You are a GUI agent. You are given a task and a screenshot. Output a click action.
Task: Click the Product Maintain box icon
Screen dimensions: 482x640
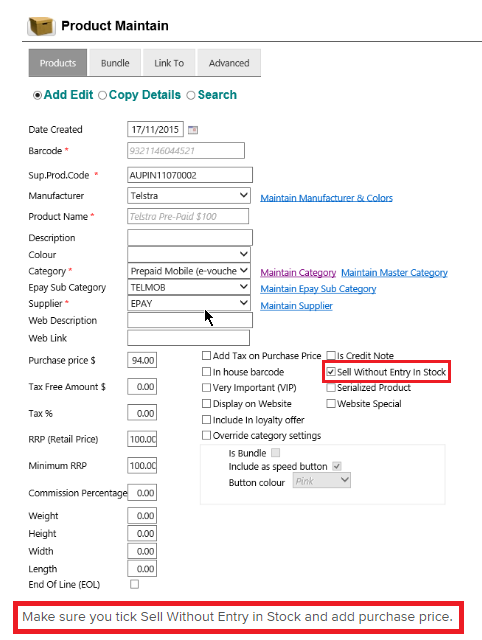tap(41, 26)
